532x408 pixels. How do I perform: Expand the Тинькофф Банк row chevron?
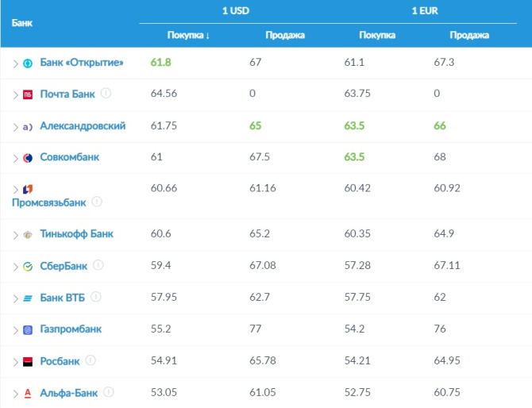pyautogui.click(x=15, y=234)
